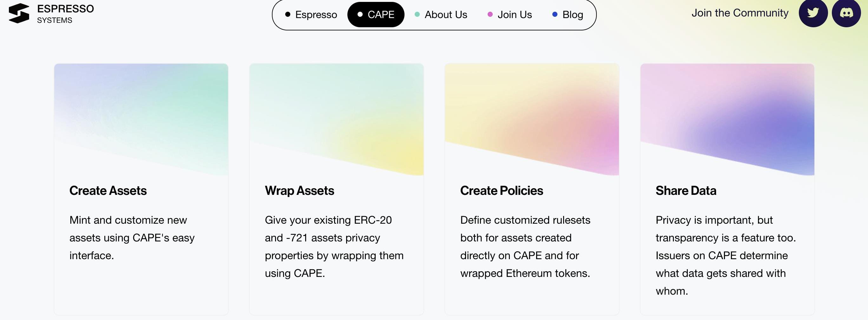868x320 pixels.
Task: Click the Join the Community text
Action: coord(740,13)
